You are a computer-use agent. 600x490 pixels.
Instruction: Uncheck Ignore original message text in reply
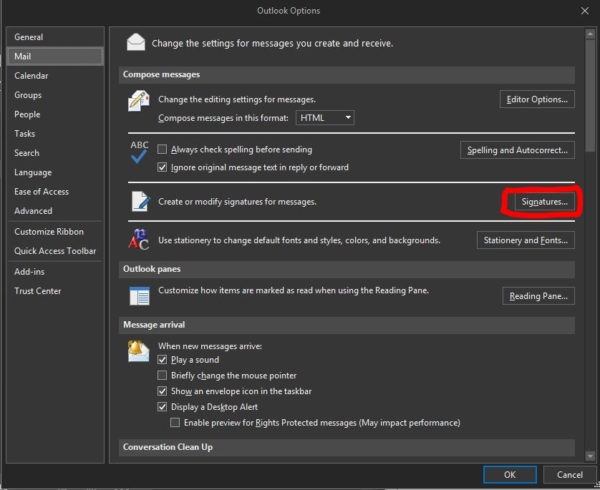pos(162,167)
